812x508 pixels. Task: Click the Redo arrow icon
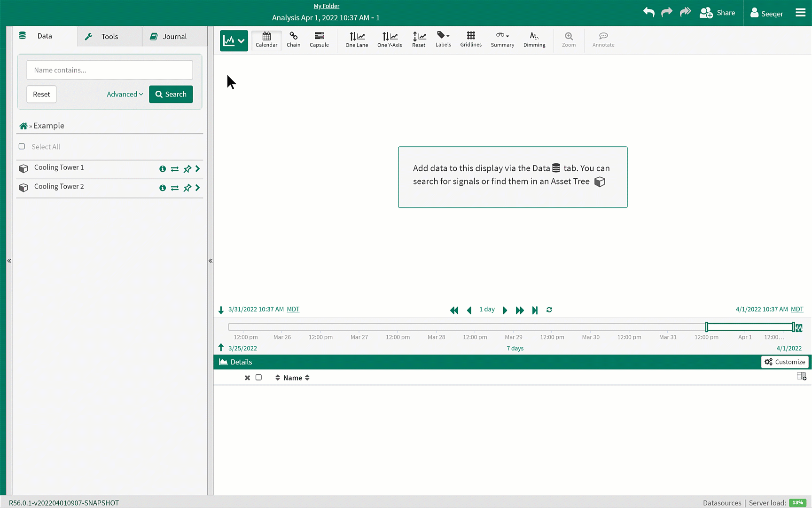667,12
